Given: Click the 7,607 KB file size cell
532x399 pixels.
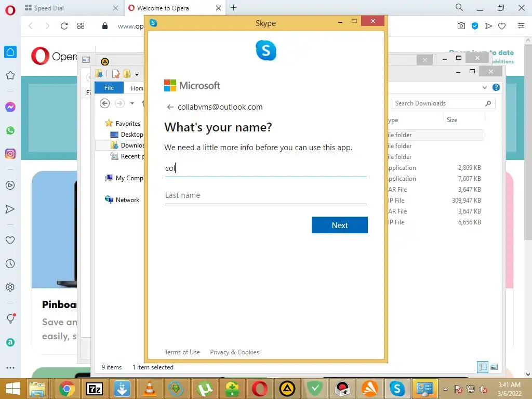Looking at the screenshot, I should click(x=469, y=179).
